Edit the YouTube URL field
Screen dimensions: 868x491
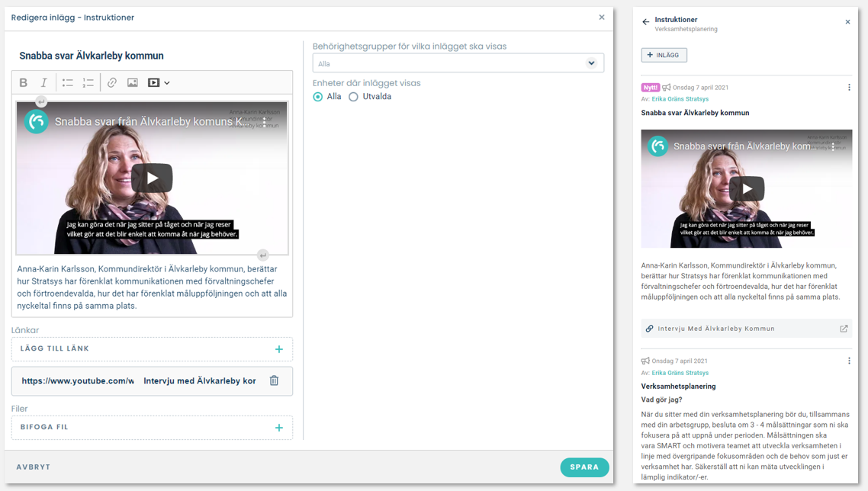coord(78,381)
